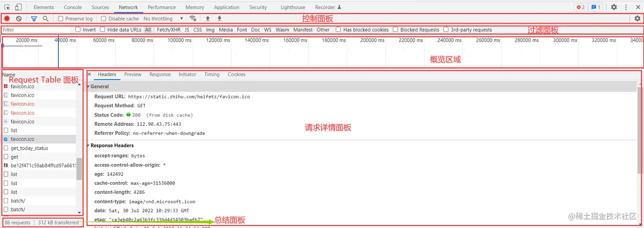Screen dimensions: 644x228
Task: Show the Preview tab of the request
Action: [x=133, y=74]
